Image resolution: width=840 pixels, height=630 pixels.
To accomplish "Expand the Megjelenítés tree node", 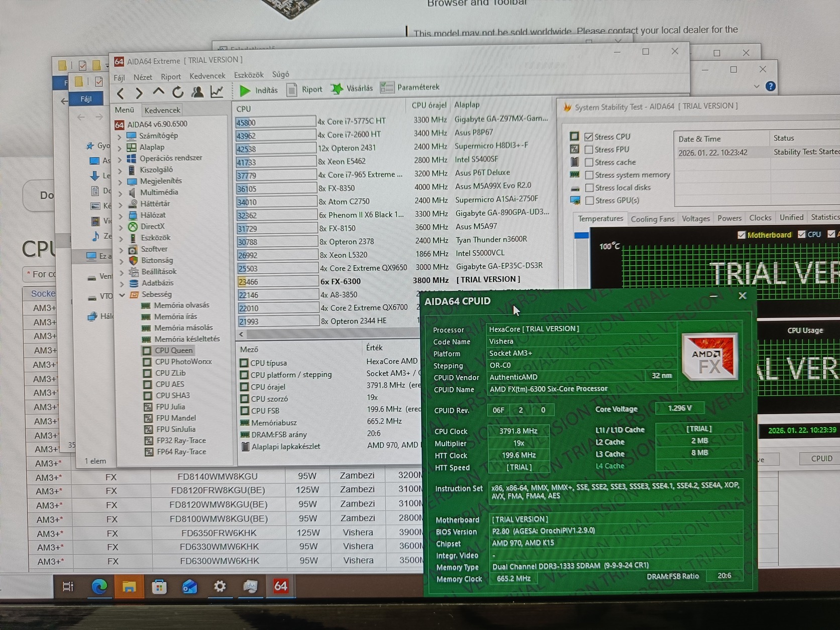I will coord(120,182).
